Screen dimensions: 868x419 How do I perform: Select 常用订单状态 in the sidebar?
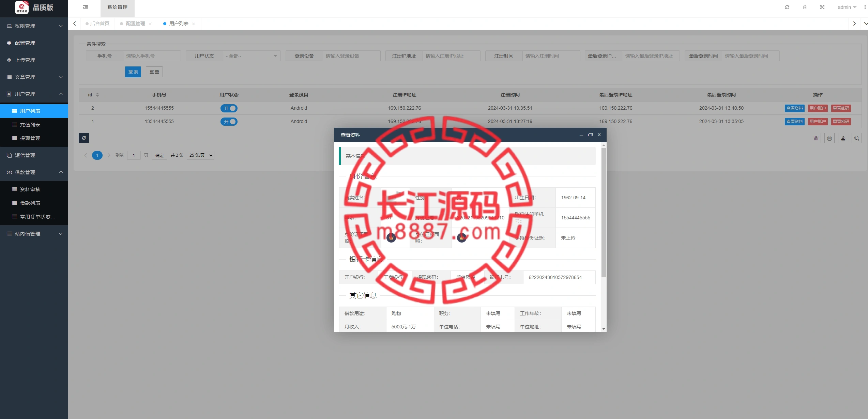(x=34, y=217)
